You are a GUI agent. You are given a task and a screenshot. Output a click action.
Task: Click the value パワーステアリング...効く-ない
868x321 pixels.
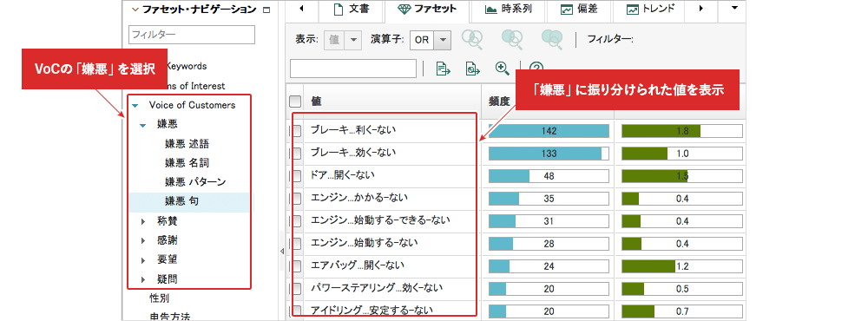click(377, 289)
